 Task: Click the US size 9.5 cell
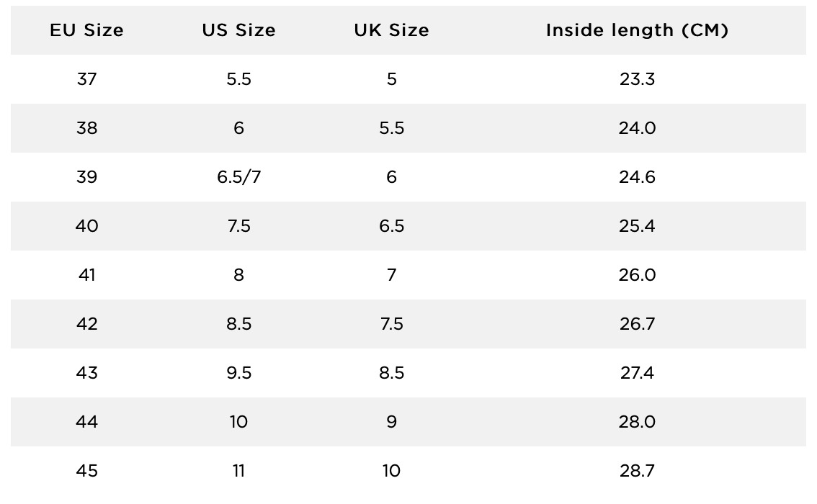click(238, 373)
